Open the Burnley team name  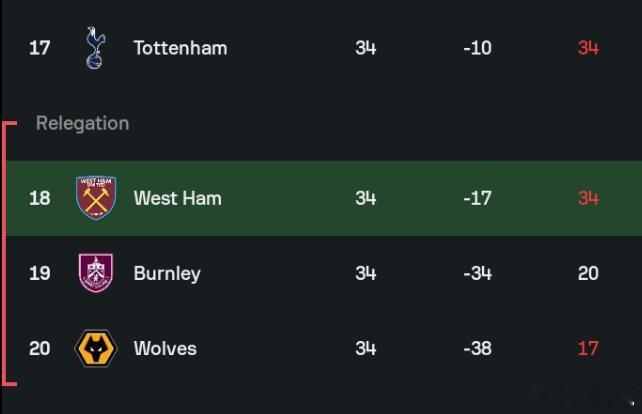[x=167, y=274]
